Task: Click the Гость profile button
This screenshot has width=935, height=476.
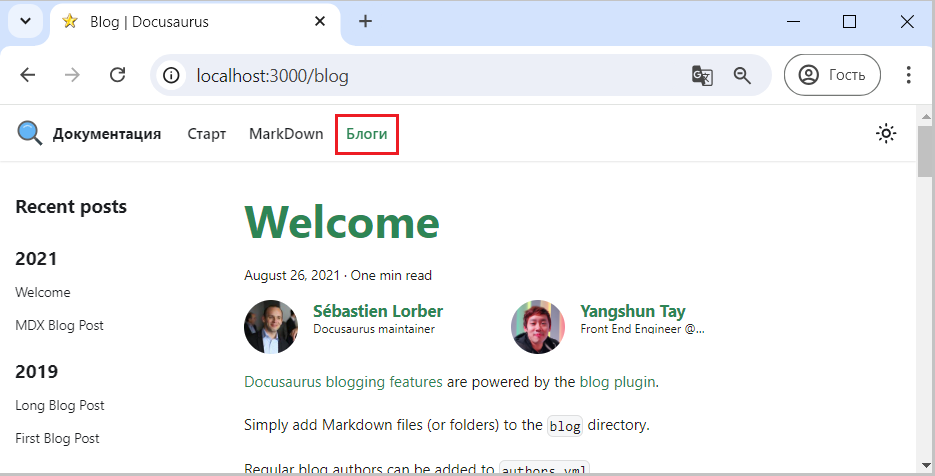Action: [832, 75]
